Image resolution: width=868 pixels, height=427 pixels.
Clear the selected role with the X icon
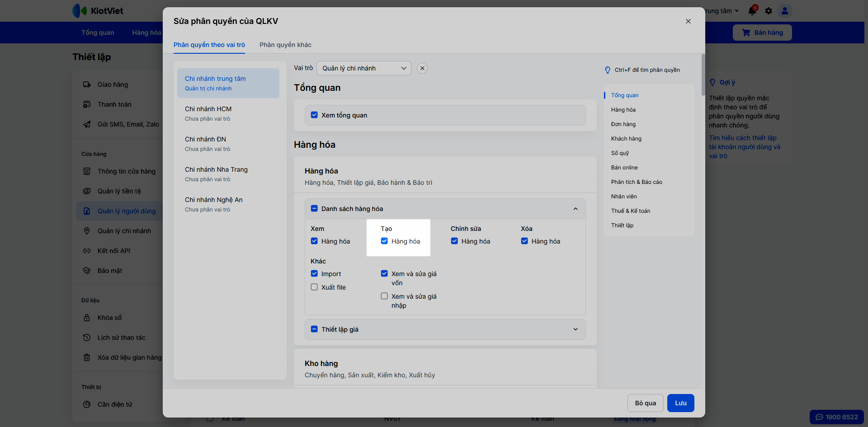click(x=422, y=68)
